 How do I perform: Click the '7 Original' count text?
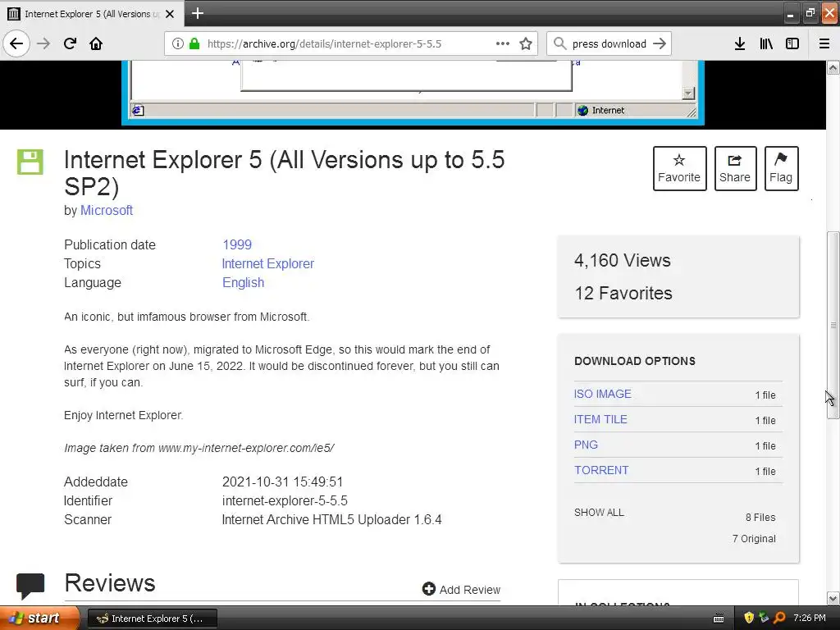[754, 539]
